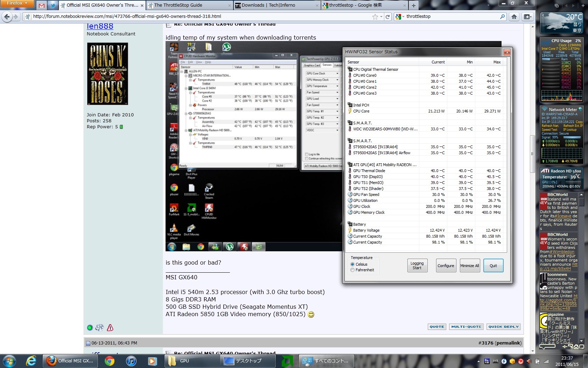Image resolution: width=588 pixels, height=368 pixels.
Task: Switch to The ThrottleStop Guide tab
Action: 189,5
